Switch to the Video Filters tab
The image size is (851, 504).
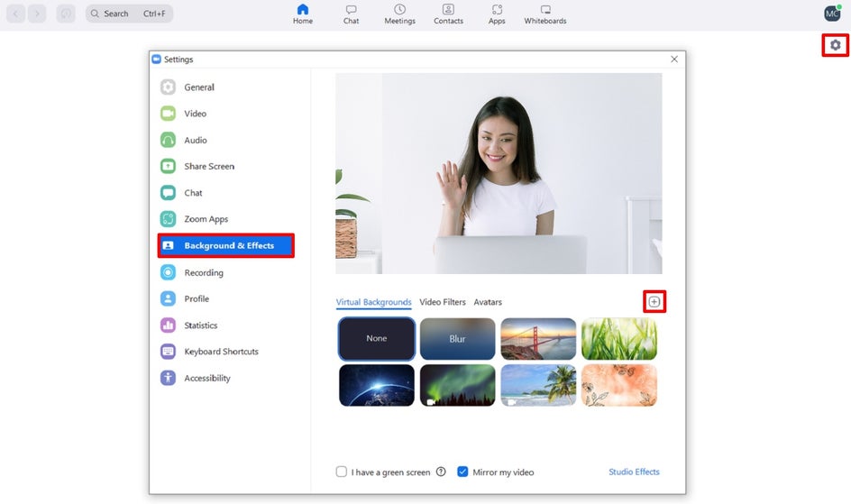[x=443, y=302]
